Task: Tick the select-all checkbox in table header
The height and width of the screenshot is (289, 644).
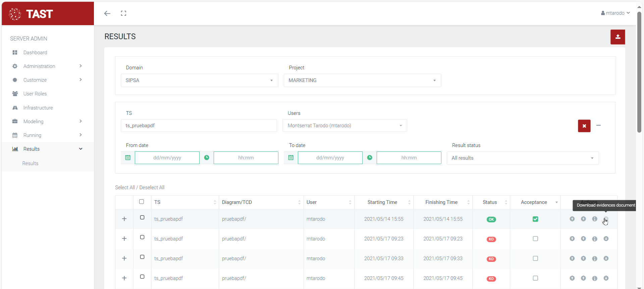Action: click(x=142, y=202)
